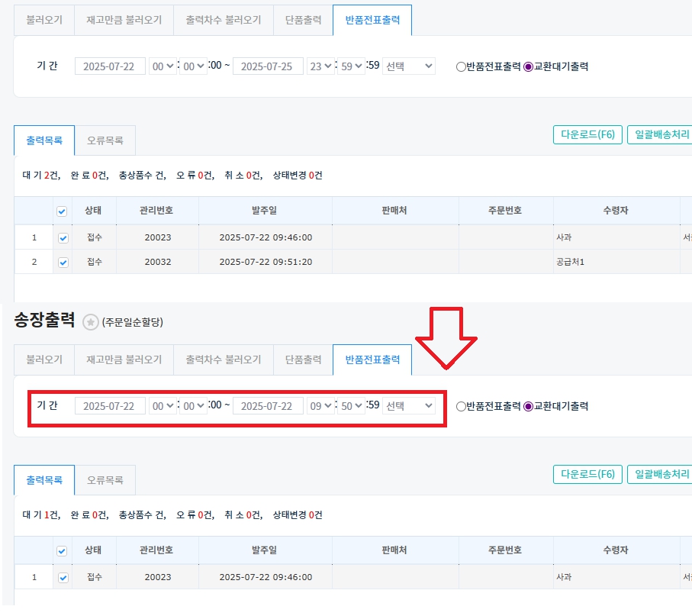Toggle the row 2 checkbox in the upper list
Screen dimensions: 692x616
tap(63, 262)
